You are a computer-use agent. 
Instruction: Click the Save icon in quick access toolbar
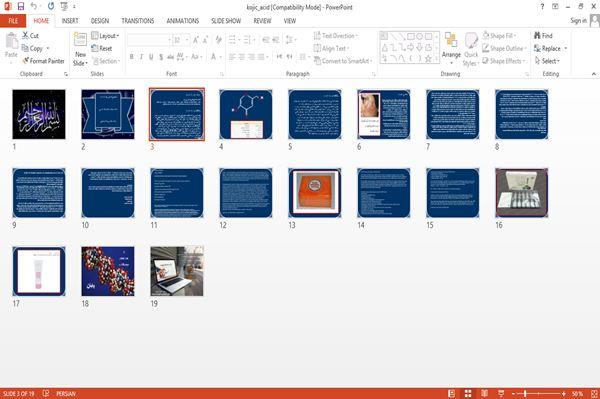coord(21,7)
